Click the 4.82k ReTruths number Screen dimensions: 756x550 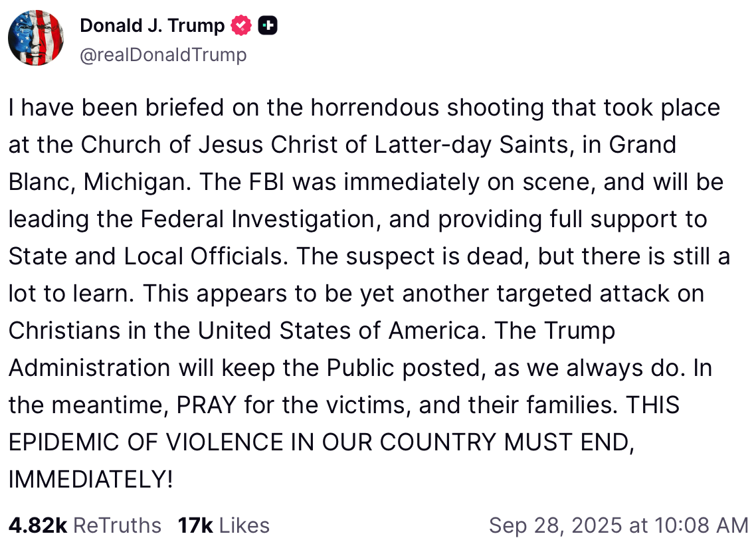38,525
